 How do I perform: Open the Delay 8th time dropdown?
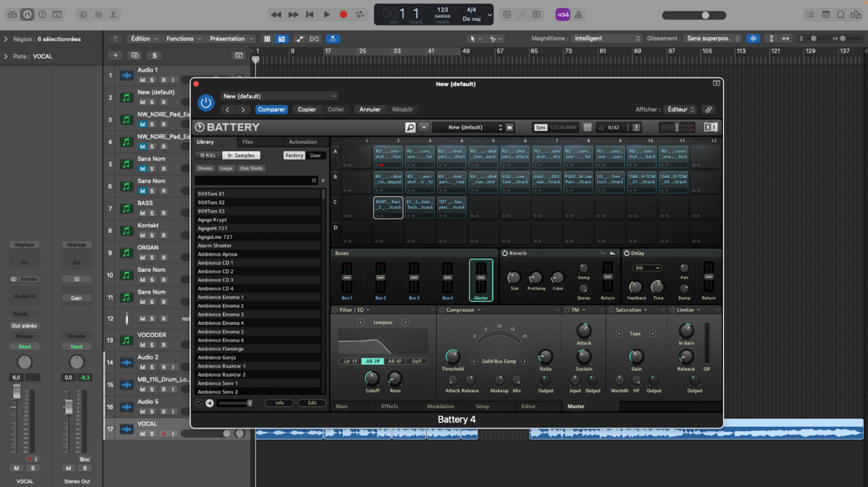point(647,268)
